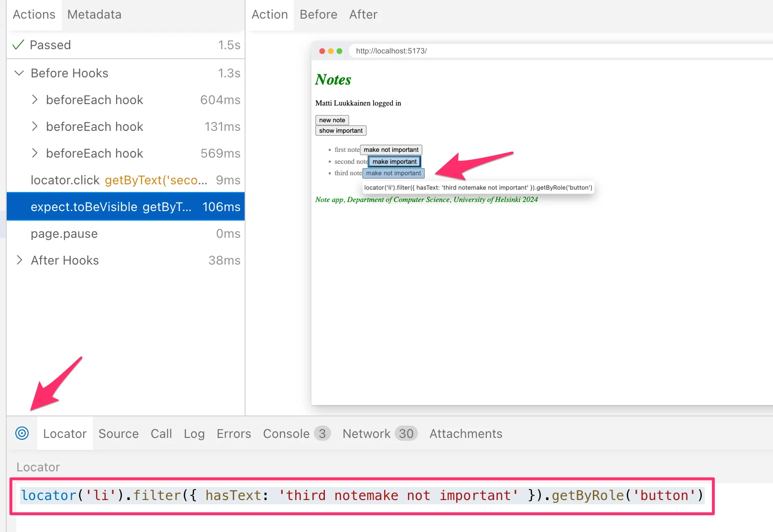Click 'Matti Luukkainen logged in' text
Image resolution: width=773 pixels, height=532 pixels.
click(x=358, y=103)
